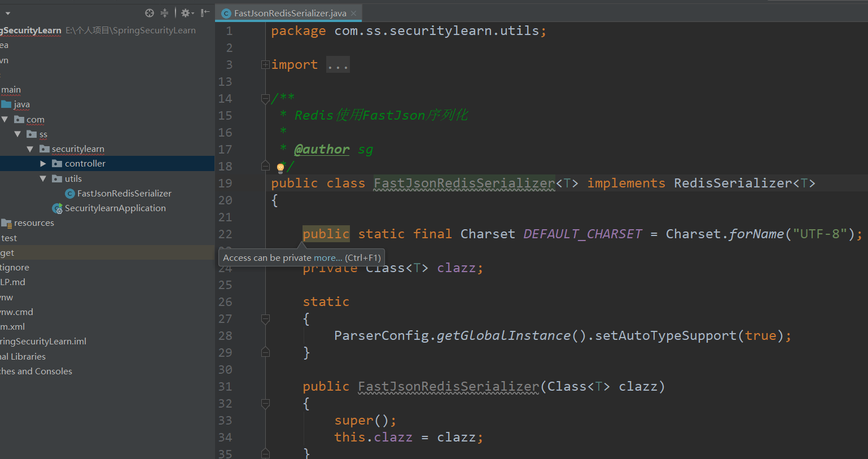868x459 pixels.
Task: Click the @author Javadoc tag
Action: [x=322, y=149]
